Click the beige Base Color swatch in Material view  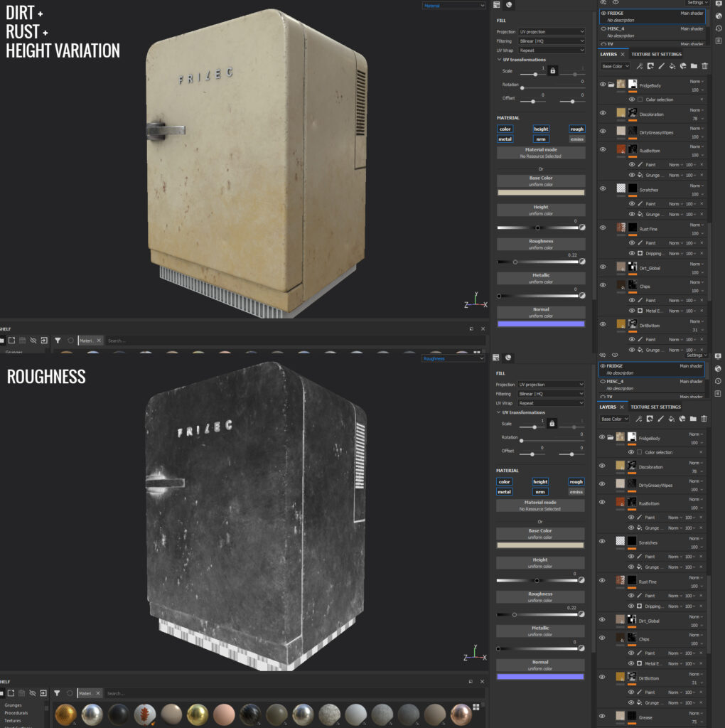(541, 192)
